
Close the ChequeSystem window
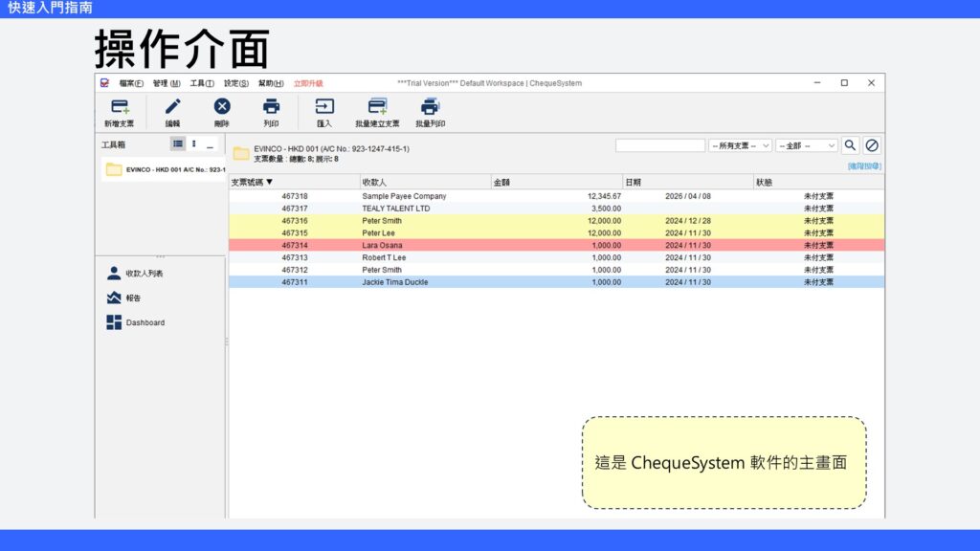pos(871,83)
